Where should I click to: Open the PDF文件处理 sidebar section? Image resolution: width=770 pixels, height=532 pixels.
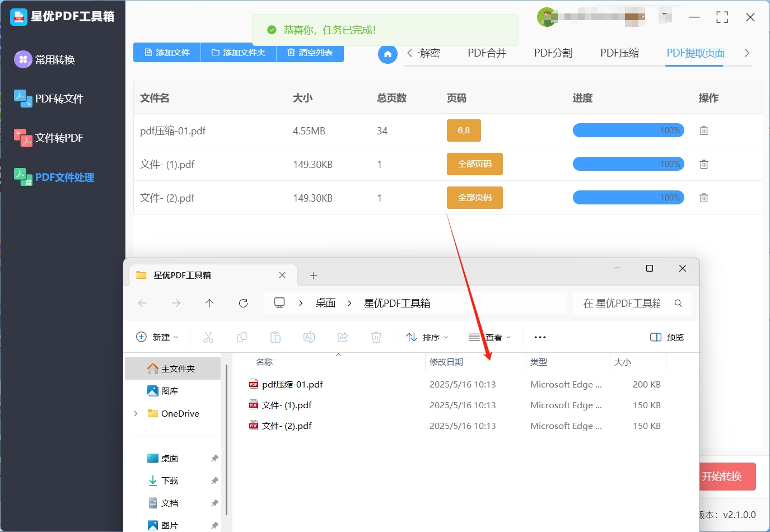pos(54,177)
